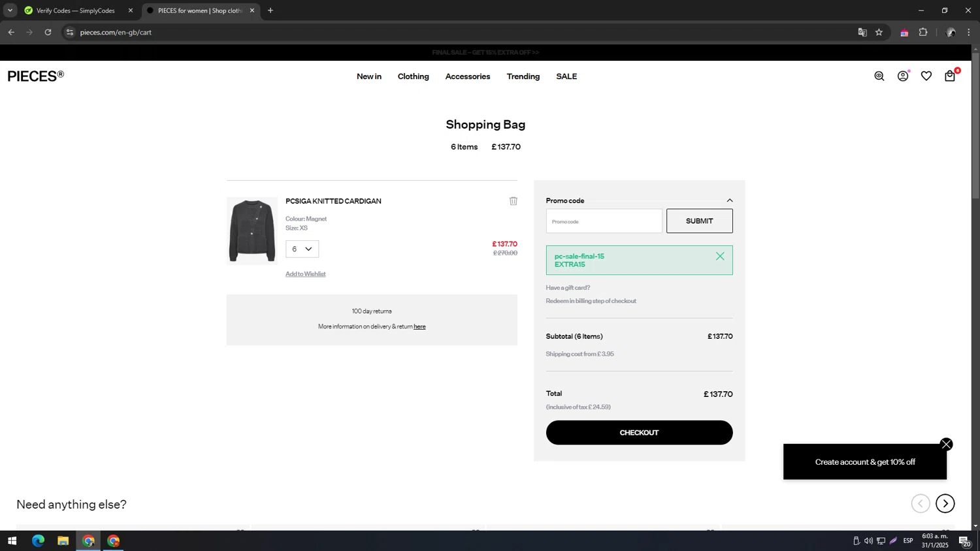This screenshot has width=980, height=551.
Task: Open the wishlist heart icon
Action: 926,76
